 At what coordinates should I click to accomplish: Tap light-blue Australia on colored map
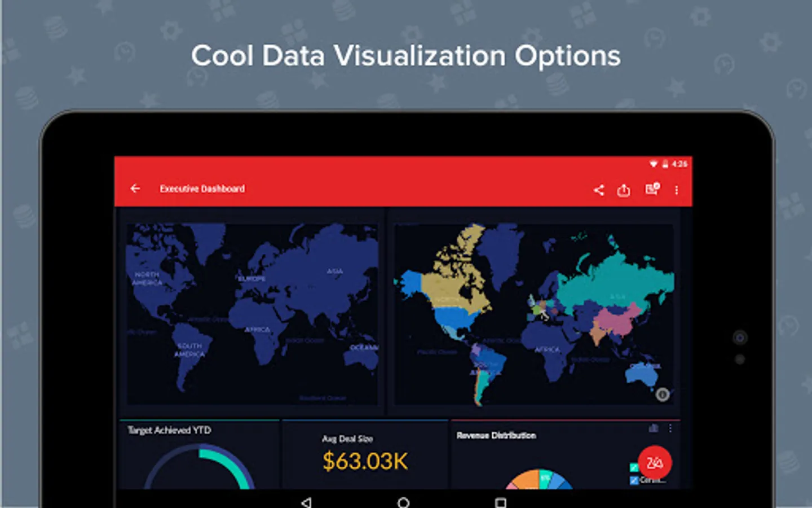[643, 375]
